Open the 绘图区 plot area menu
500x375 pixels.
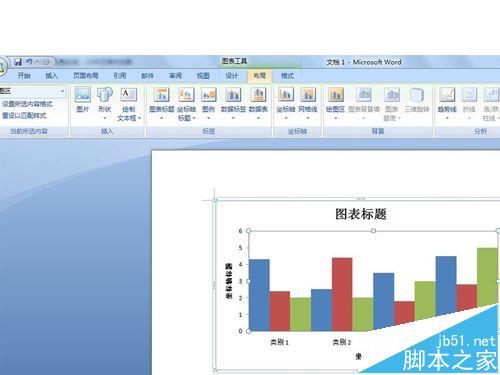tap(335, 103)
